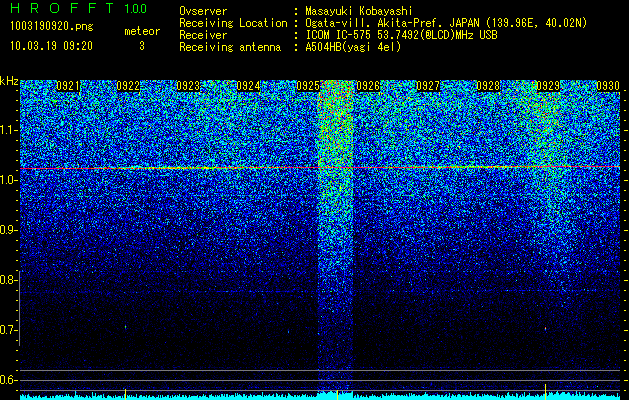Viewport: 629px width, 400px height.
Task: Click the 0927 time label
Action: [428, 86]
